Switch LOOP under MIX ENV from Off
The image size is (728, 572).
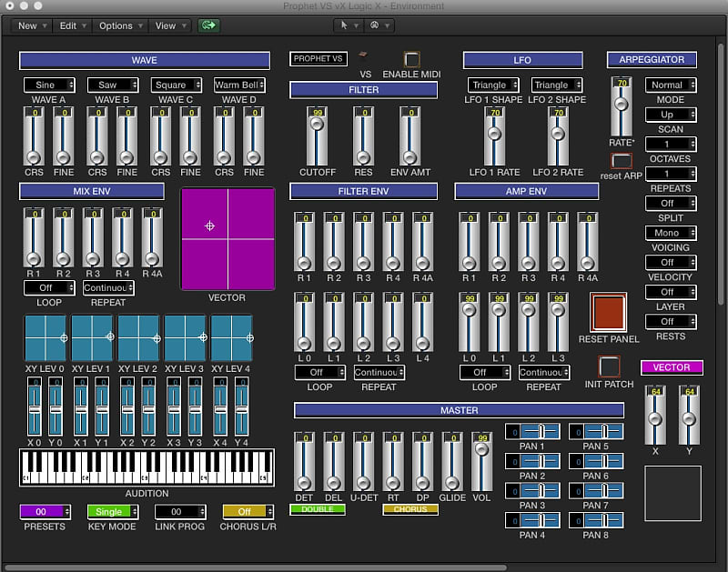47,287
